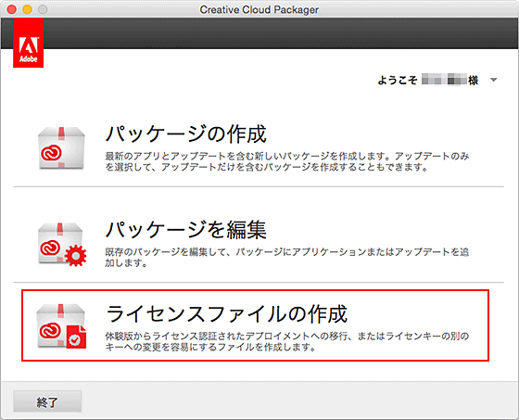Viewport: 519px width, 420px height.
Task: Select the ライセンスファイルの作成 heading
Action: pos(227,313)
